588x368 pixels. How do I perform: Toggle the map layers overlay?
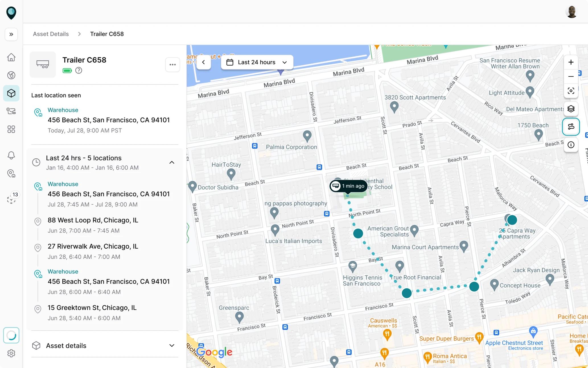[x=571, y=109]
